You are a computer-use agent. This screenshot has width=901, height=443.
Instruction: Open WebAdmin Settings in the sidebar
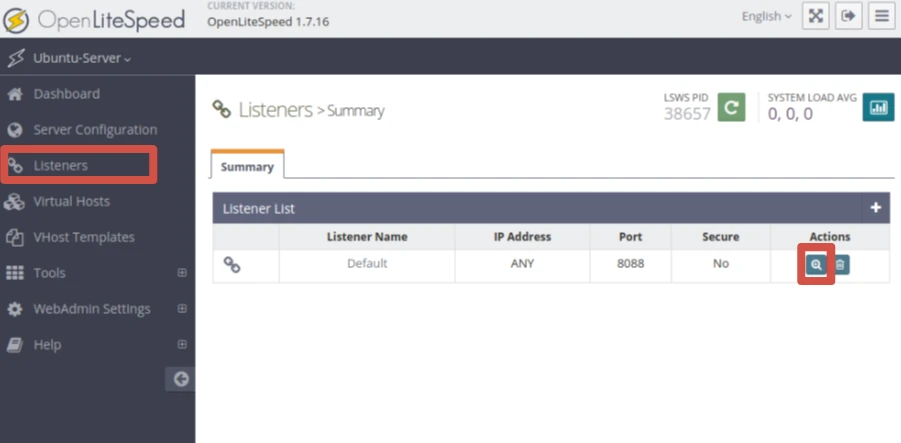[x=92, y=309]
